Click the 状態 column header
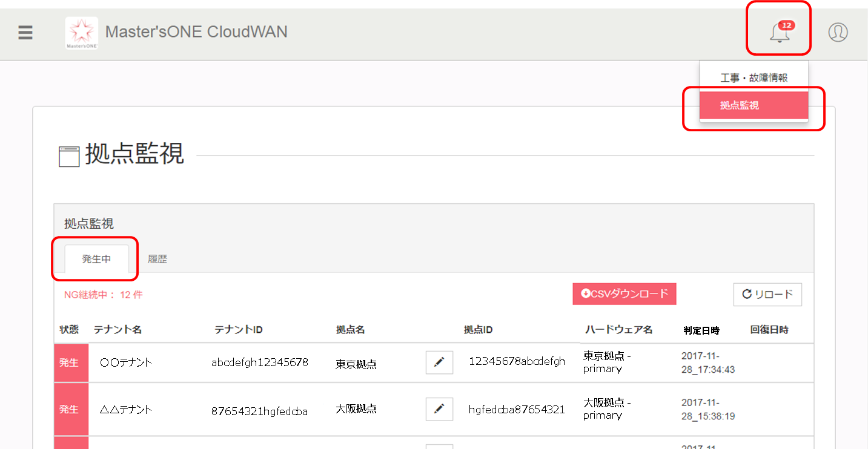 coord(69,330)
